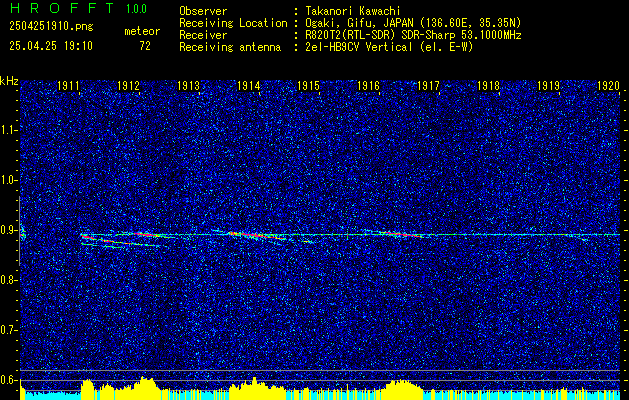Click the Receiving antenna field label

point(230,47)
